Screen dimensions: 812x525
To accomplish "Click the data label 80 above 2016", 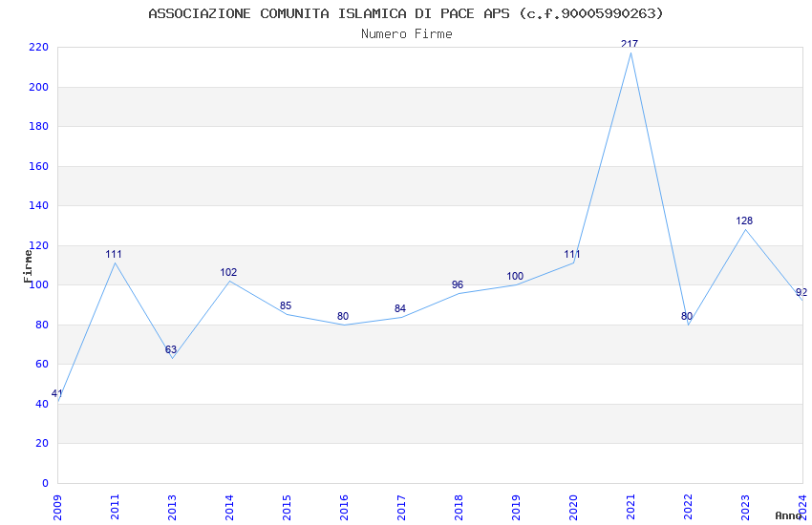I will coord(343,316).
